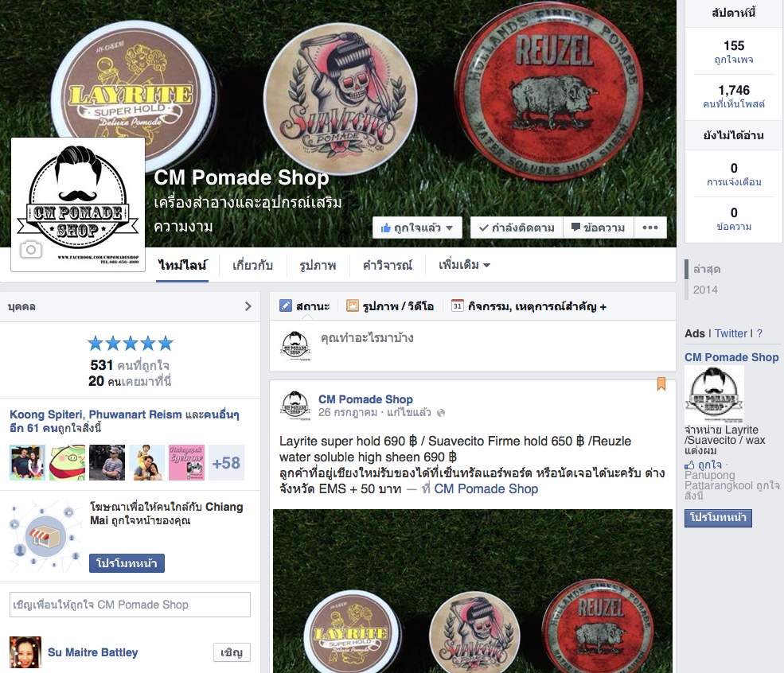Click the globe privacy icon on post
The width and height of the screenshot is (784, 673).
[x=440, y=413]
